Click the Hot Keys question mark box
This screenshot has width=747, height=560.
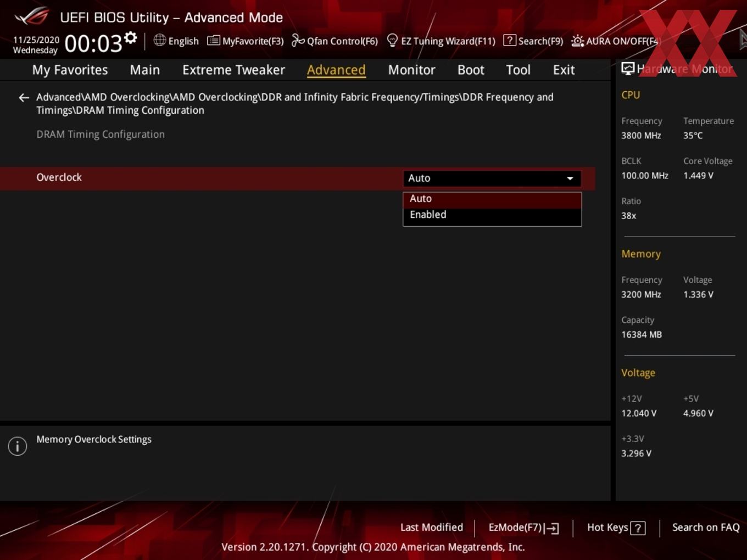click(x=638, y=528)
